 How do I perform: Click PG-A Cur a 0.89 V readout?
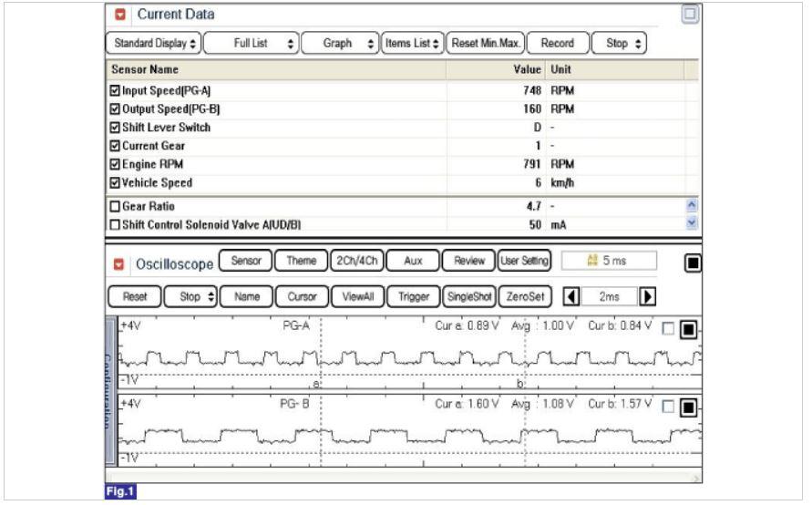[x=467, y=325]
